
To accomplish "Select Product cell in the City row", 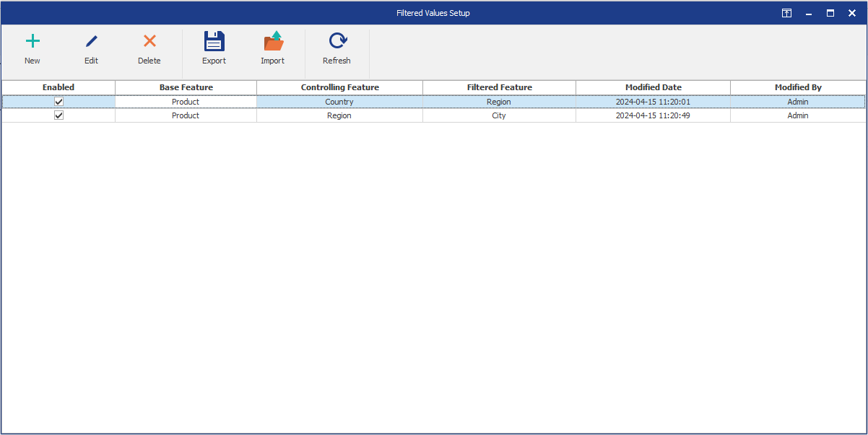I will tap(186, 115).
